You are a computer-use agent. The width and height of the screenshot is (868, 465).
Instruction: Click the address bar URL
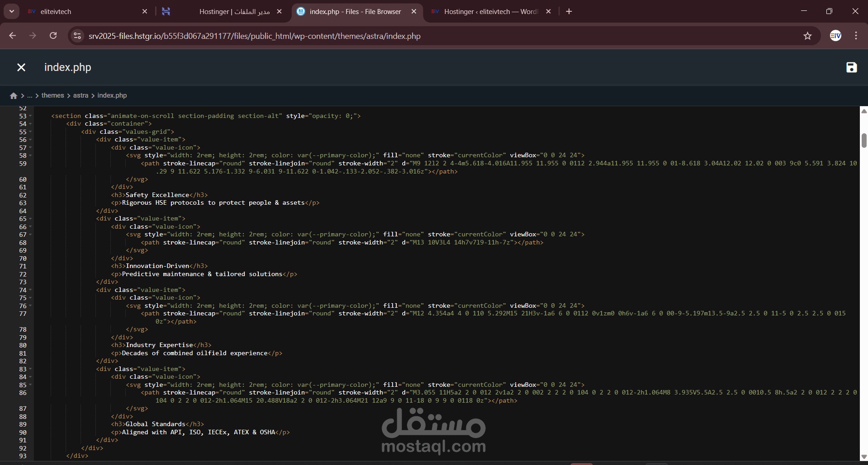254,36
